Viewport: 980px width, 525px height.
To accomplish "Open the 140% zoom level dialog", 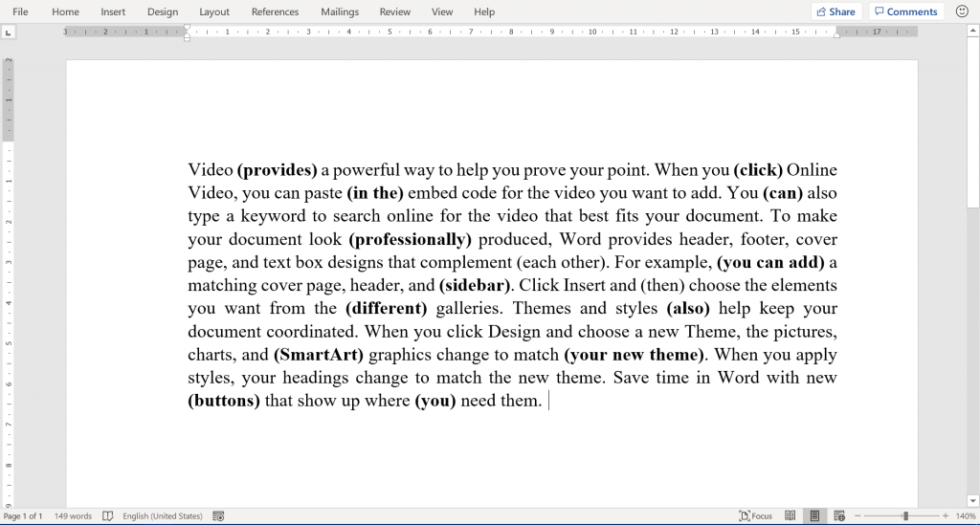I will tap(965, 516).
